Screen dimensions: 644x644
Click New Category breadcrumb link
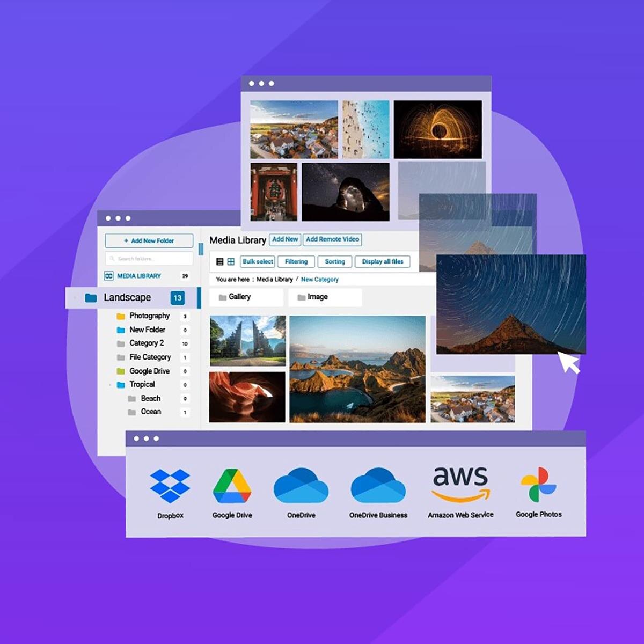pyautogui.click(x=320, y=280)
